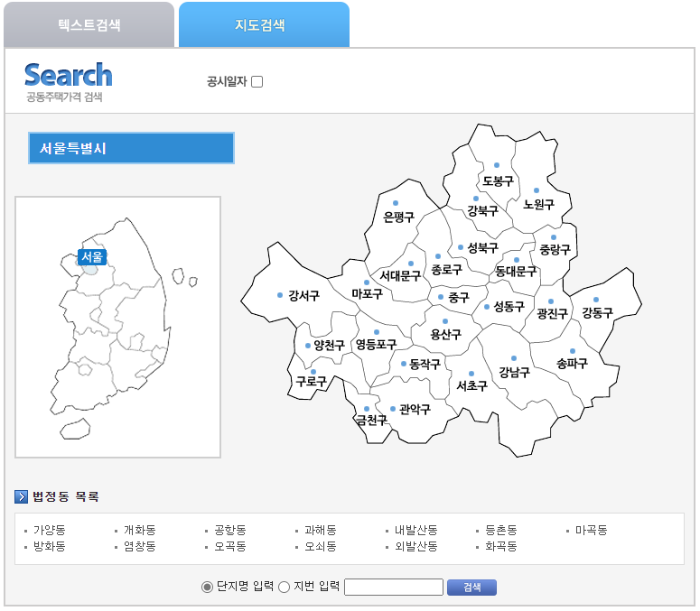Open 과해동 in the dong list
Image resolution: width=700 pixels, height=611 pixels.
click(320, 530)
